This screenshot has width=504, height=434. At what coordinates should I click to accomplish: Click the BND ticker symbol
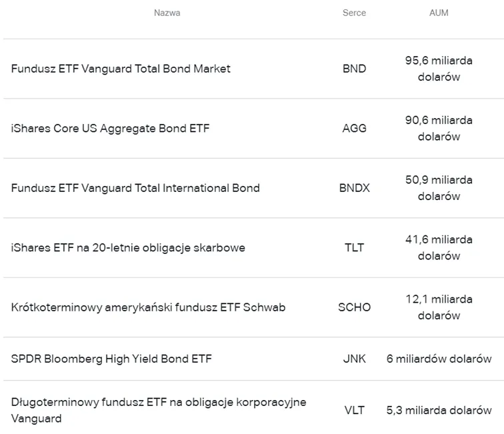tap(354, 69)
